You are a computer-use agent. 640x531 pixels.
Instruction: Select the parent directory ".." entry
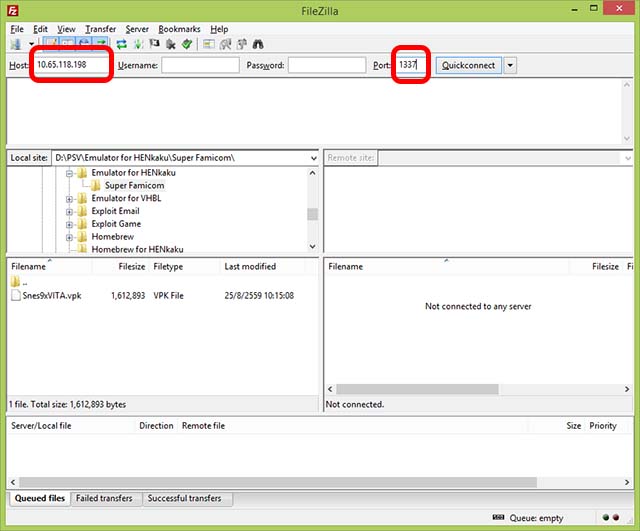(x=19, y=282)
